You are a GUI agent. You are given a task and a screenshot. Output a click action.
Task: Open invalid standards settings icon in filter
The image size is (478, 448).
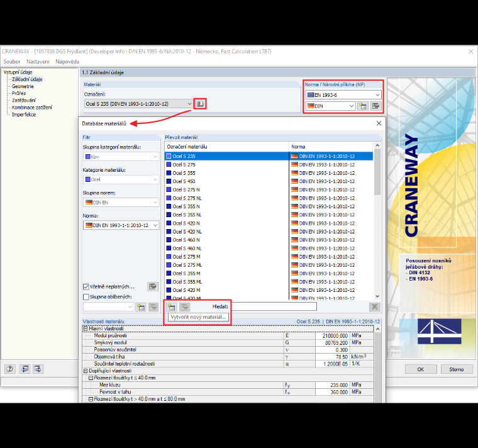point(153,286)
